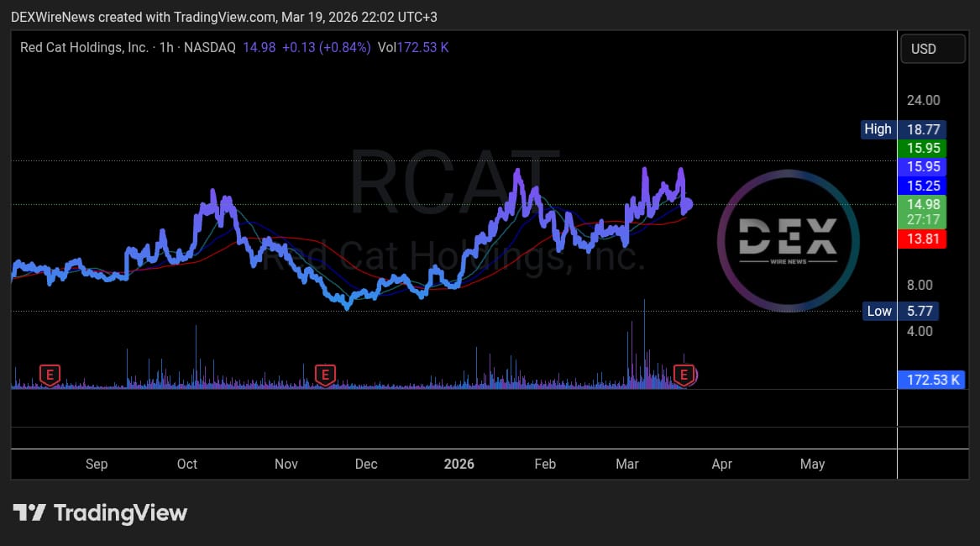
Task: Click the blue 15.25 price tag
Action: tap(923, 186)
